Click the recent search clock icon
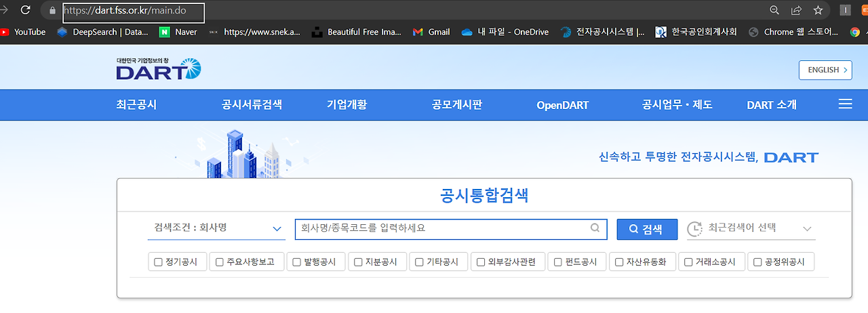868x313 pixels. click(694, 229)
